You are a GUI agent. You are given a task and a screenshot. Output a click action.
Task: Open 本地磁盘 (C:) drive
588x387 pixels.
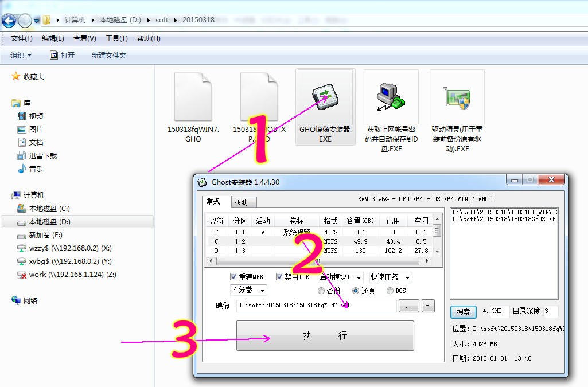(44, 208)
